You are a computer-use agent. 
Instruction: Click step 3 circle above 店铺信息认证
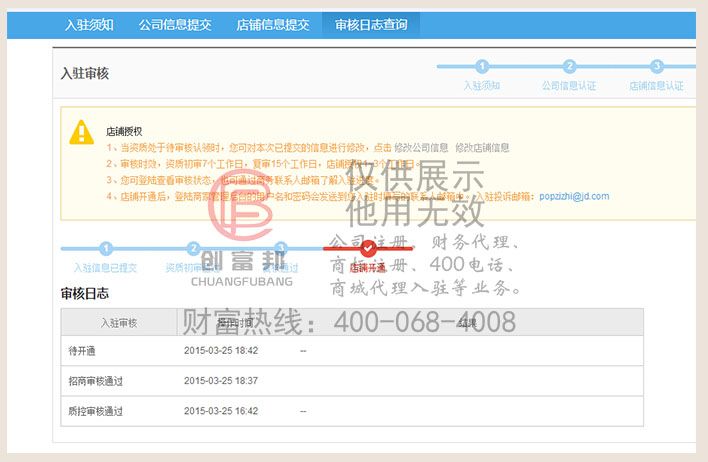click(x=657, y=67)
